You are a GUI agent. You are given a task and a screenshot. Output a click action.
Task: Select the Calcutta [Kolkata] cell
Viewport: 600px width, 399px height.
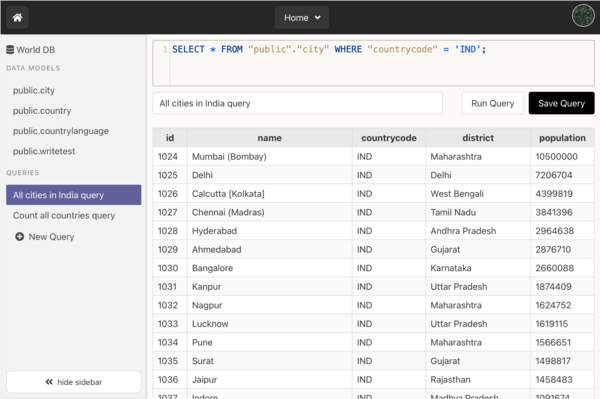click(x=269, y=194)
